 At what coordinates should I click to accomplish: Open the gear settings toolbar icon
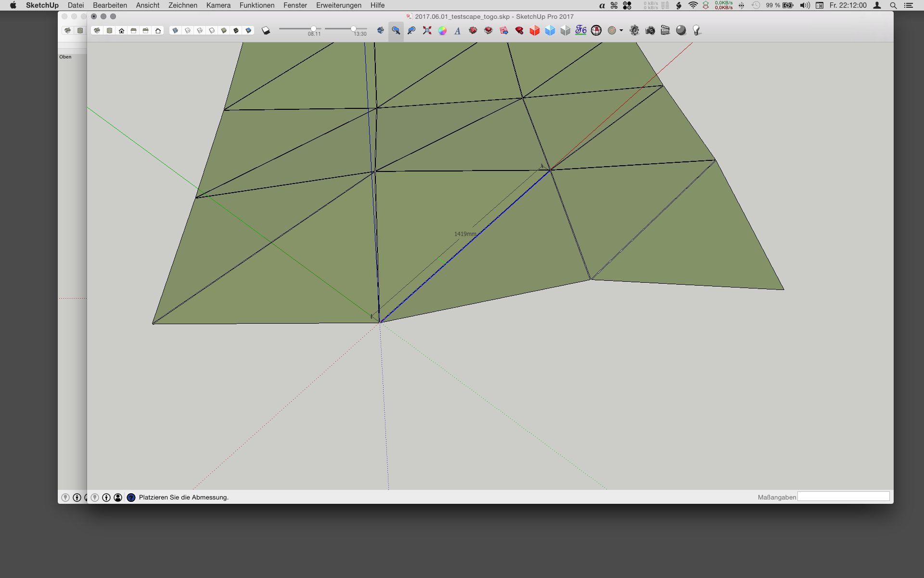point(634,30)
